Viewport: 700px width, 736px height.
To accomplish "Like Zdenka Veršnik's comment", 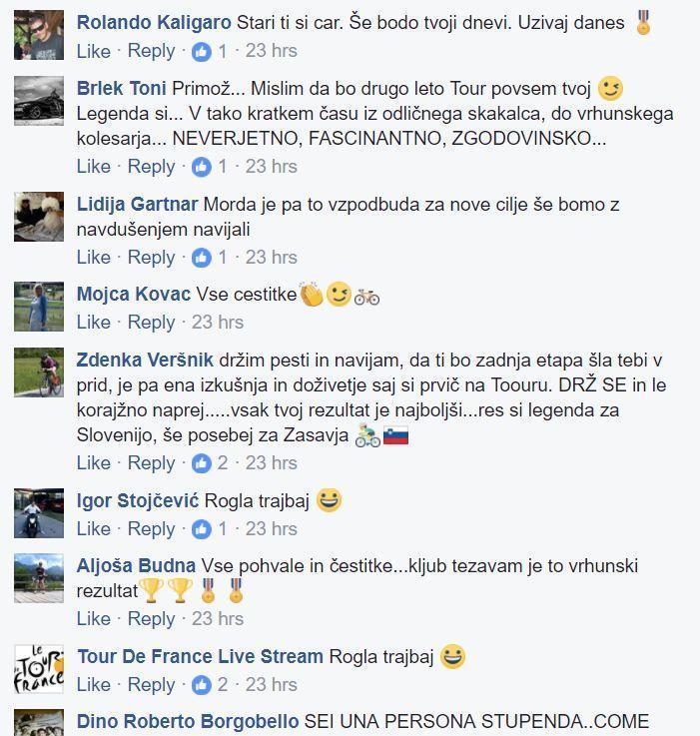I will coord(94,463).
